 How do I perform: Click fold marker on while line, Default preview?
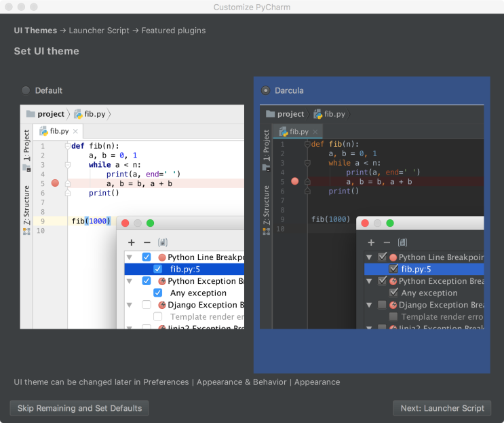(x=68, y=165)
